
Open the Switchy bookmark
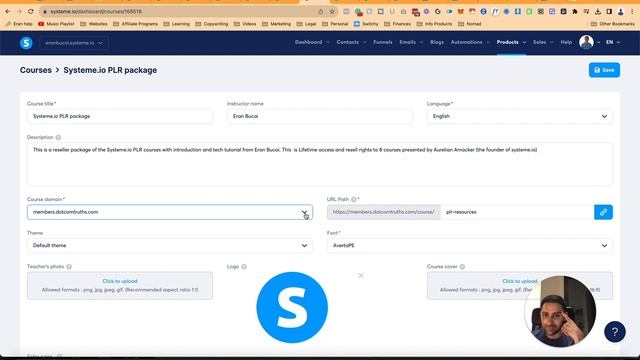coord(366,24)
